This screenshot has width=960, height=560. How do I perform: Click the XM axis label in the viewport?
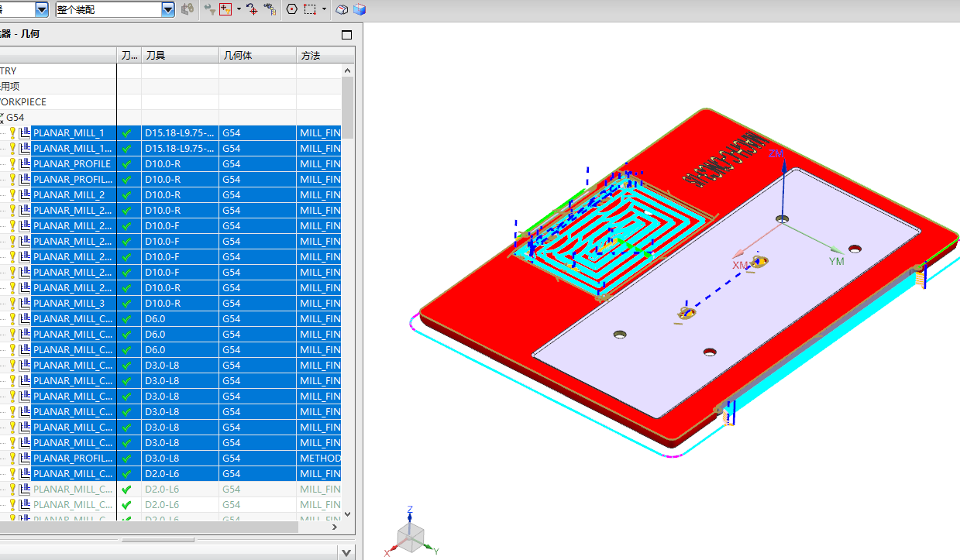tap(741, 265)
